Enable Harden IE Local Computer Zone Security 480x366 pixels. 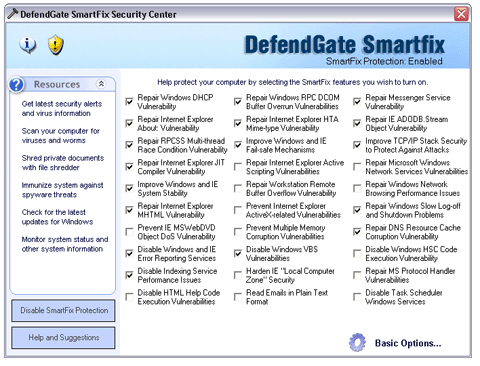(x=238, y=275)
